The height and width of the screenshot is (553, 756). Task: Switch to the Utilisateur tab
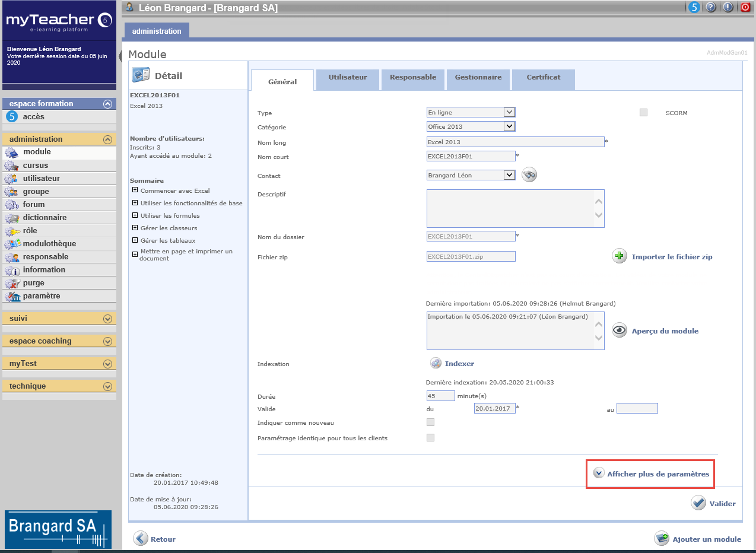(x=348, y=77)
